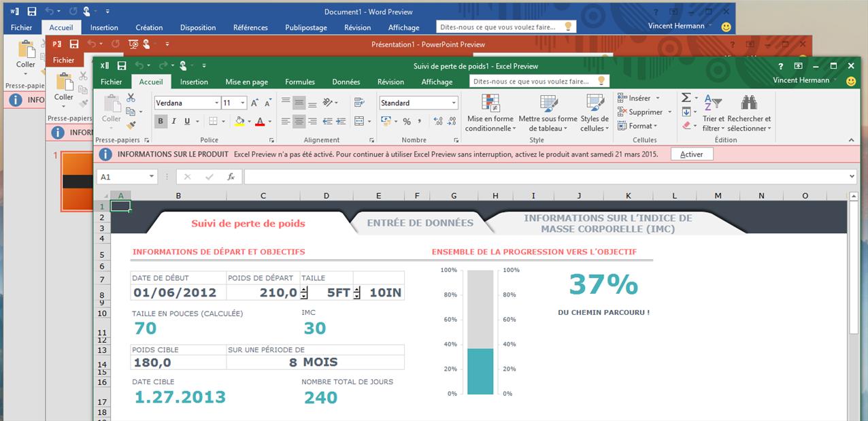Apply the comma thousands separator style

(x=420, y=122)
